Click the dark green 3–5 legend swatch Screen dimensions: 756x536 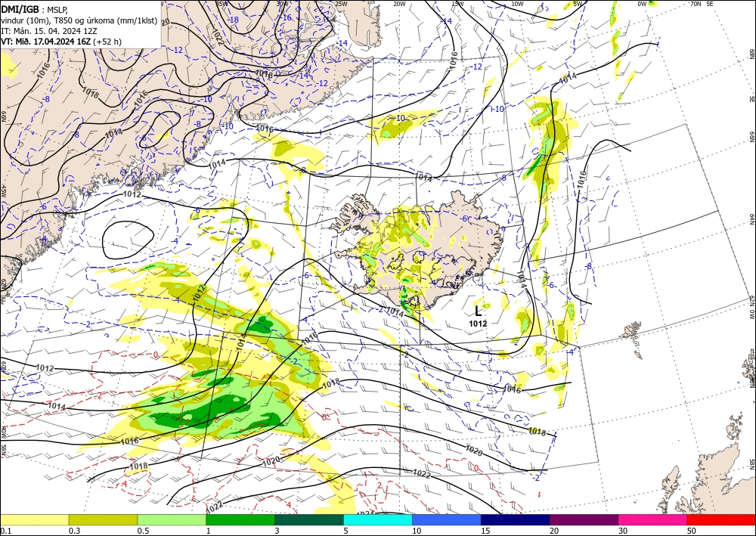pos(309,519)
